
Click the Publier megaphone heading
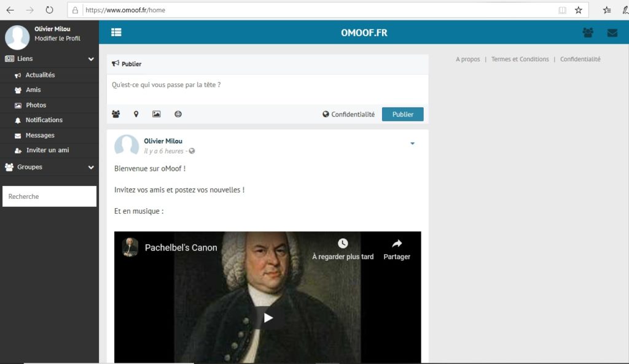coord(127,64)
